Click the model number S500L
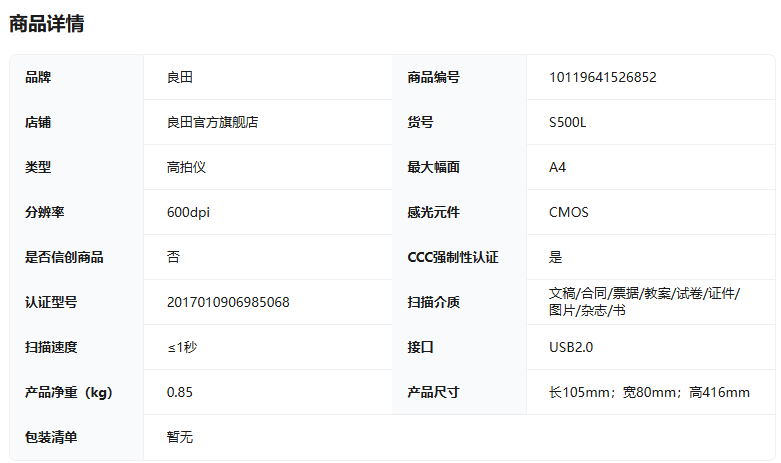This screenshot has width=781, height=463. 568,122
